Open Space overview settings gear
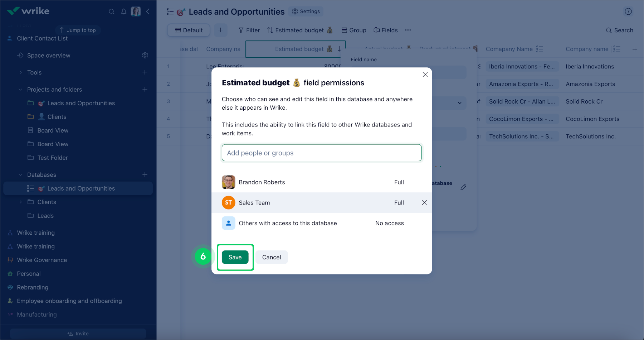This screenshot has height=340, width=644. coord(145,55)
